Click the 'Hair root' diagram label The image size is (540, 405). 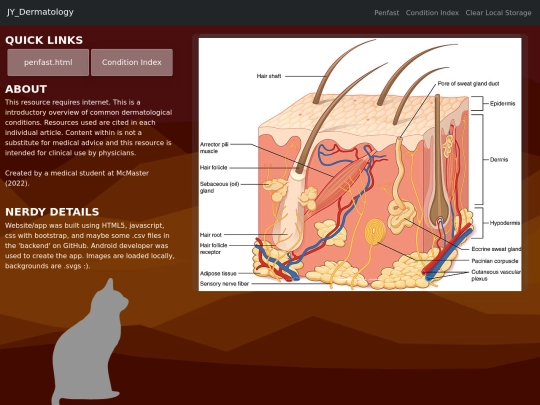click(211, 235)
